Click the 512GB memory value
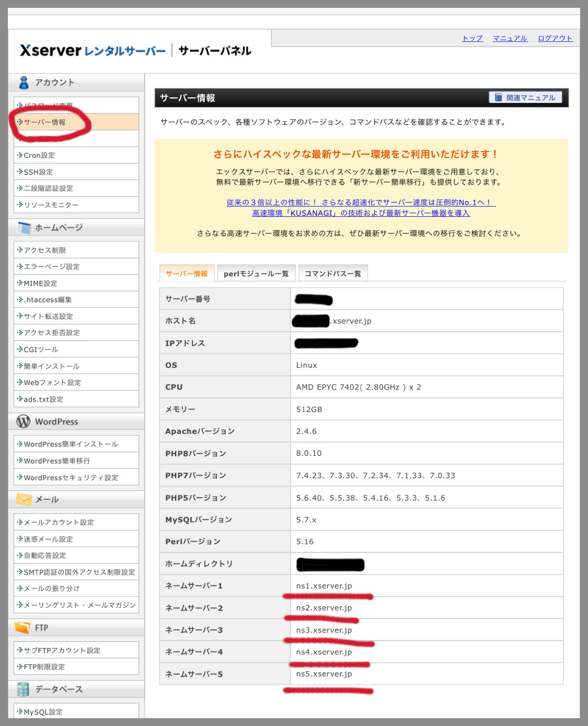The image size is (588, 726). pyautogui.click(x=309, y=409)
